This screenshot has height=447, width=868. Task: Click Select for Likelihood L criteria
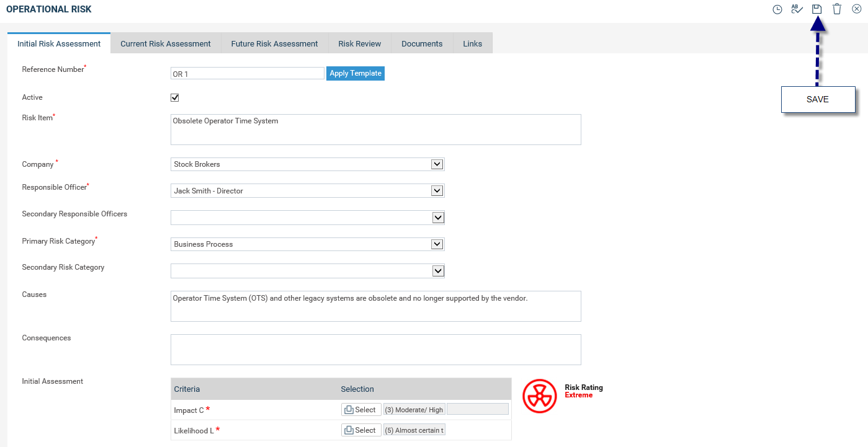tap(361, 430)
